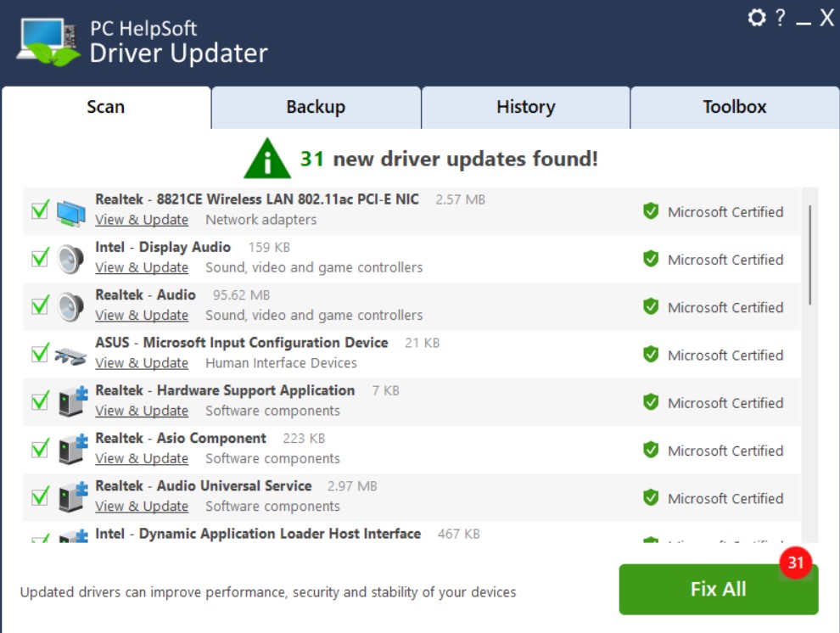Click the red 31 badge on Fix All

coord(796,563)
